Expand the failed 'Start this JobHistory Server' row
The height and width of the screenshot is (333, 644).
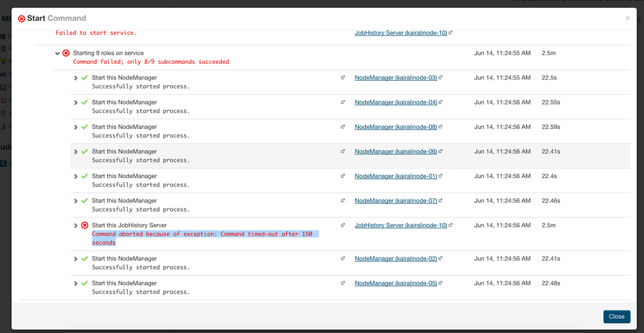point(76,225)
